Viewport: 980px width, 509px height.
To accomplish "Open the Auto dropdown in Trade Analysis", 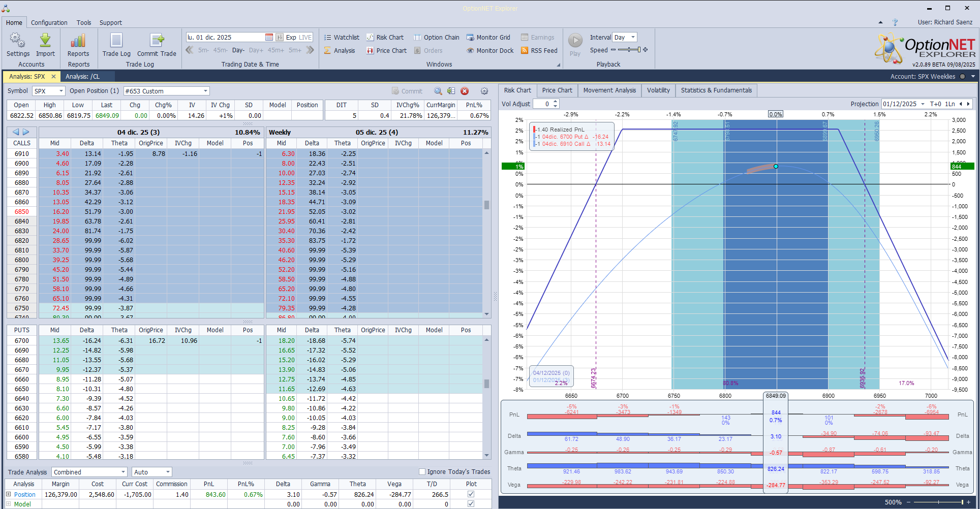I will click(x=152, y=472).
